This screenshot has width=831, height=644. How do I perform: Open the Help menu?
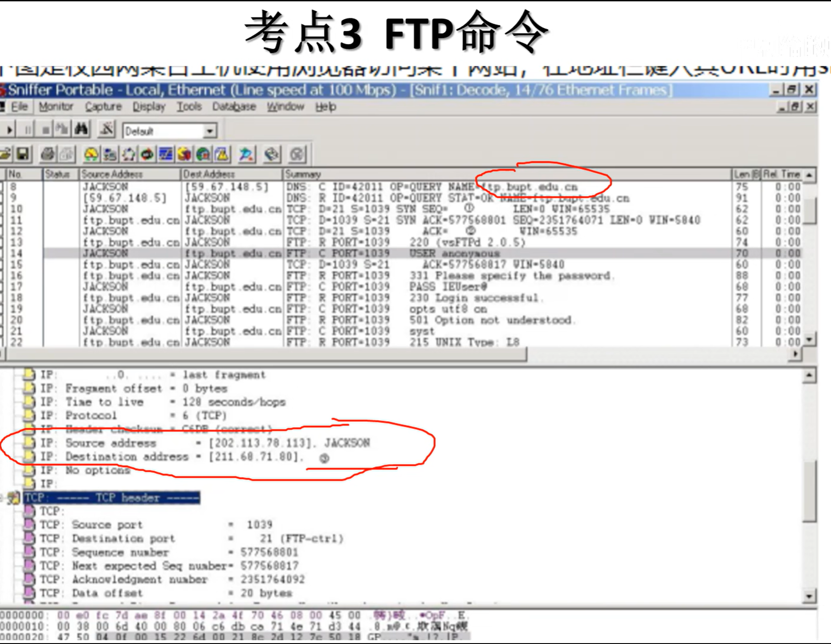[x=326, y=107]
